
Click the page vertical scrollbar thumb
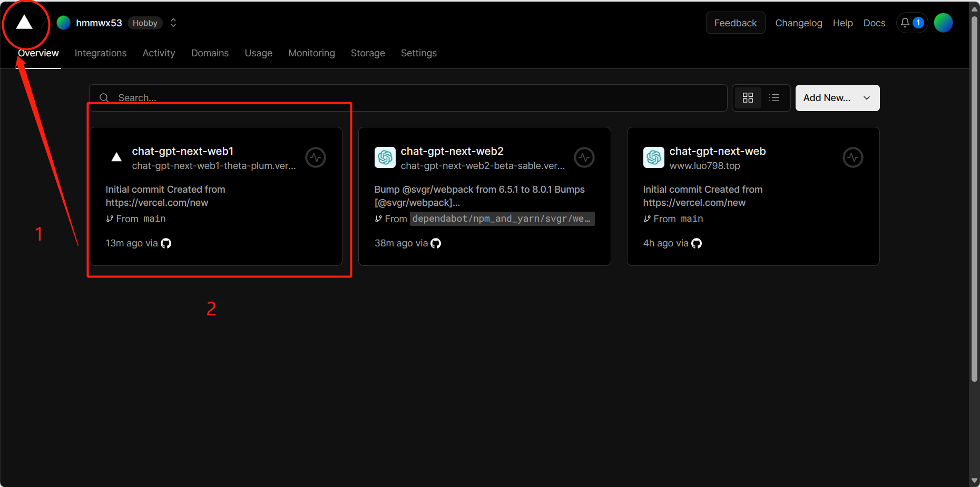[x=975, y=198]
